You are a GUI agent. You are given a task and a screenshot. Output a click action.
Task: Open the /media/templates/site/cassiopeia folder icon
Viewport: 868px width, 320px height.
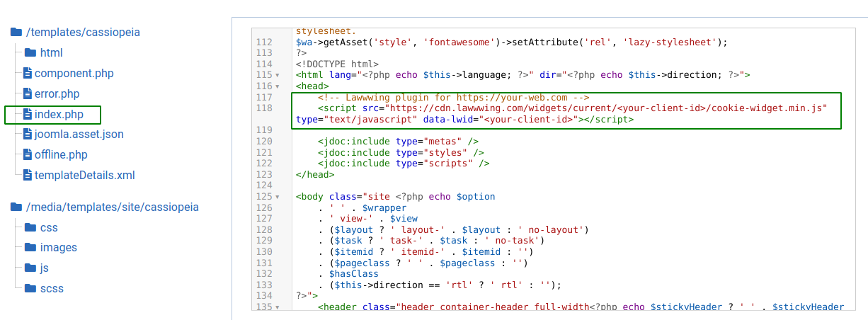click(16, 207)
